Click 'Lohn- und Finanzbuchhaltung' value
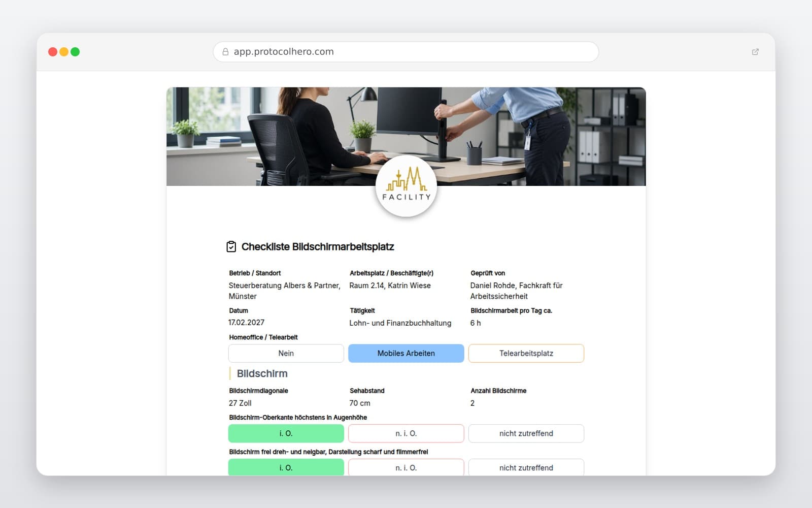812x508 pixels. coord(400,323)
